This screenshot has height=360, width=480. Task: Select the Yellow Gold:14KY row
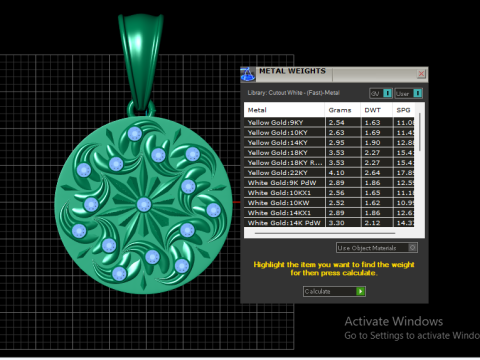pos(329,142)
